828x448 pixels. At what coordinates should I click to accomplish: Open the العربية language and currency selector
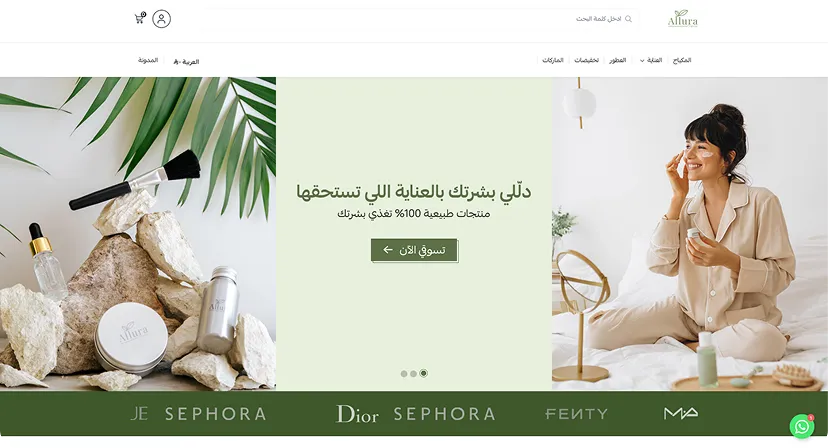point(186,62)
